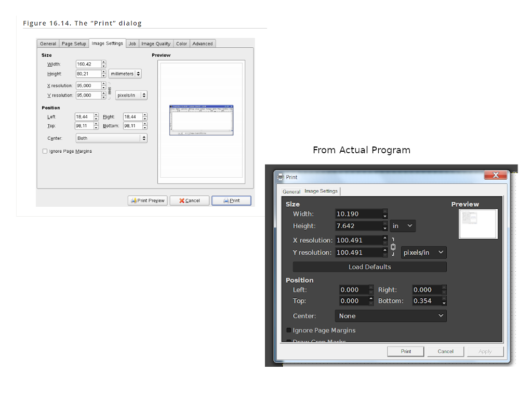The image size is (532, 399).
Task: Close the actual Print window
Action: (x=496, y=175)
